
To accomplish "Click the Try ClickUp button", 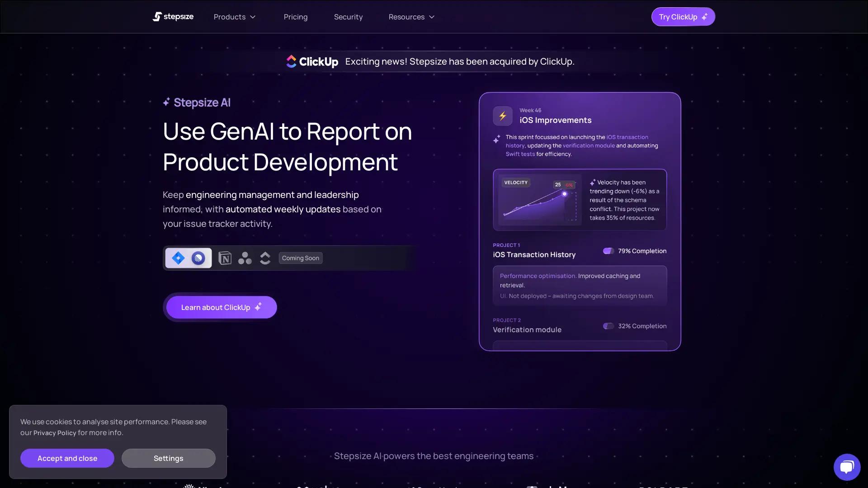I will pyautogui.click(x=683, y=17).
